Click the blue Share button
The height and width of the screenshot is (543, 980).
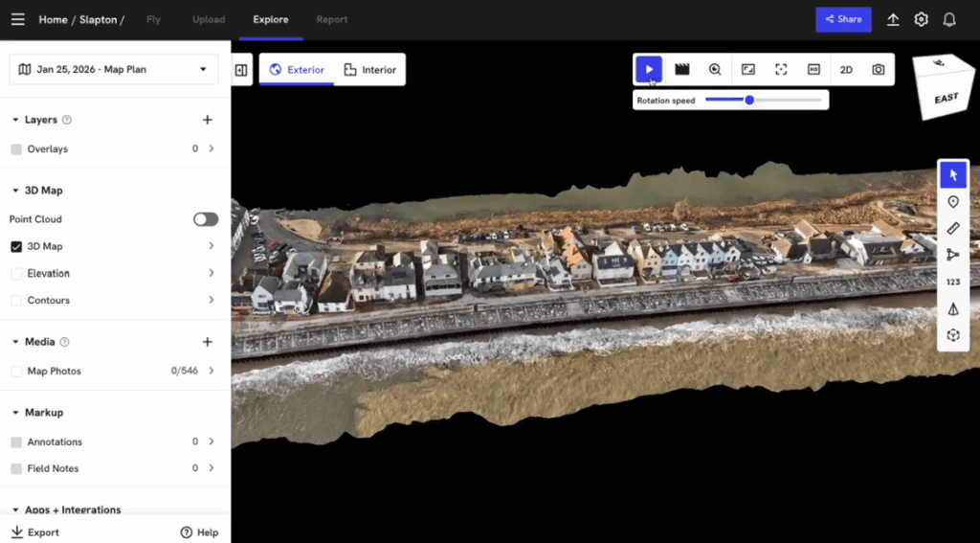843,19
